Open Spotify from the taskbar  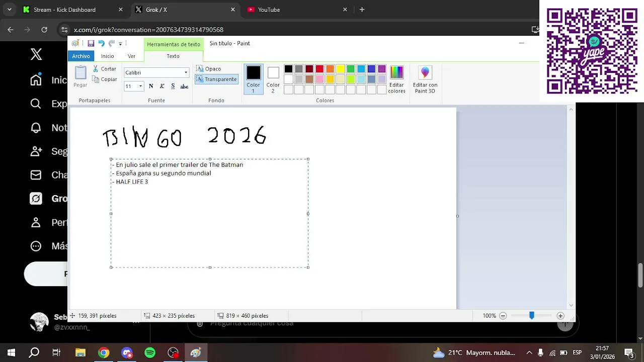click(x=150, y=352)
